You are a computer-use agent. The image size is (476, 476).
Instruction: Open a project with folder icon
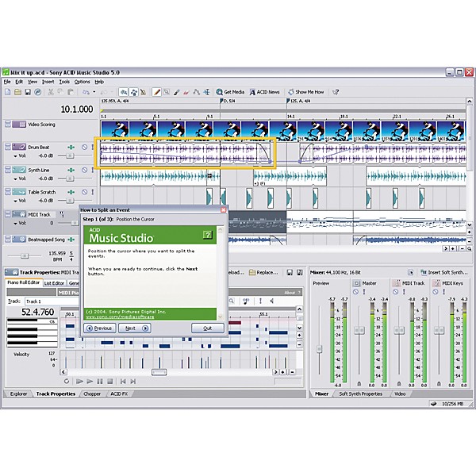pyautogui.click(x=17, y=92)
